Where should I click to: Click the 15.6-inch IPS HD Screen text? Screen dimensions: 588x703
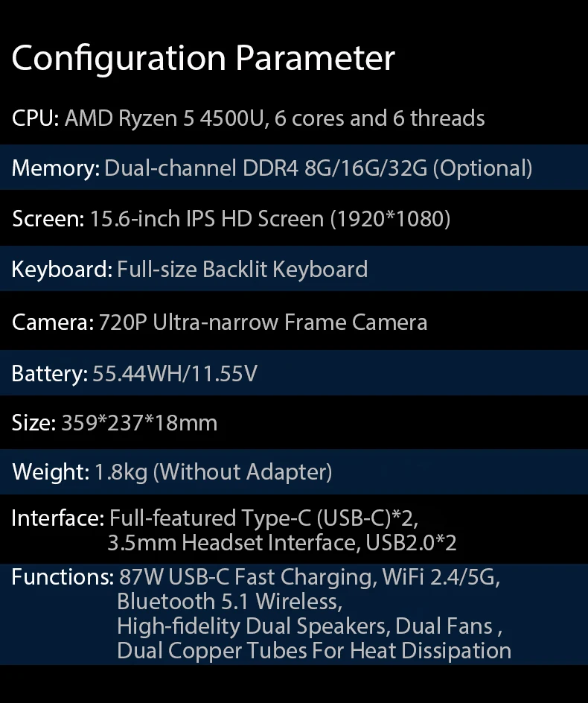coord(207,219)
